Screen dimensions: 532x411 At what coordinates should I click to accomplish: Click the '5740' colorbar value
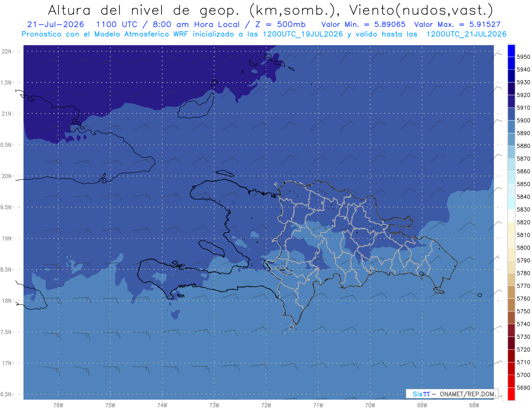523,324
